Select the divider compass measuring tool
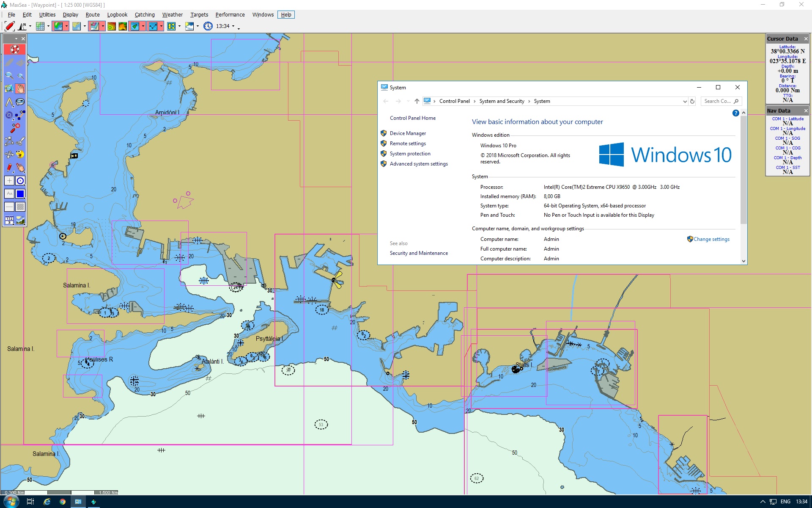Image resolution: width=812 pixels, height=508 pixels. [9, 102]
